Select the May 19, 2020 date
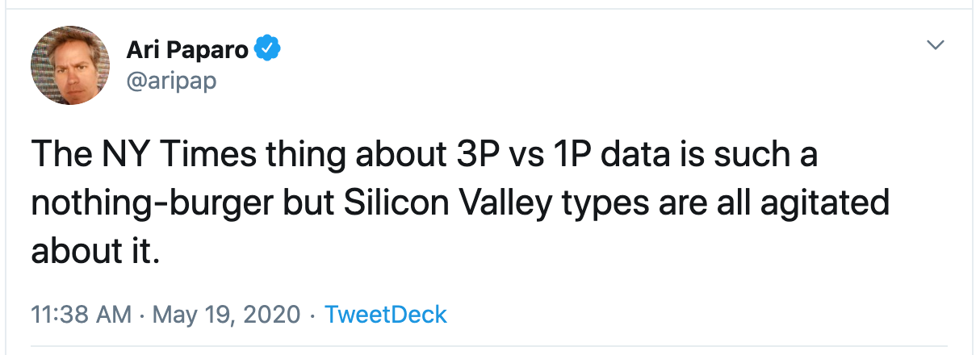980x355 pixels. tap(225, 314)
